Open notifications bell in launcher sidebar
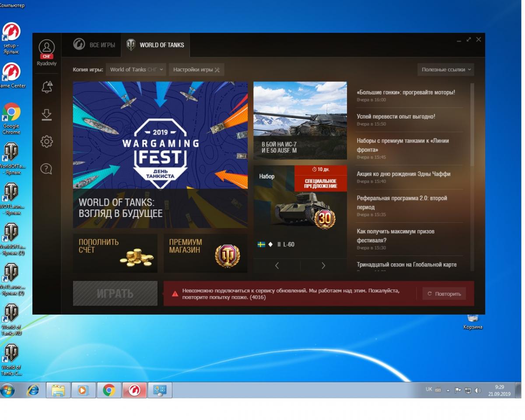Image resolution: width=525 pixels, height=420 pixels. coord(46,87)
